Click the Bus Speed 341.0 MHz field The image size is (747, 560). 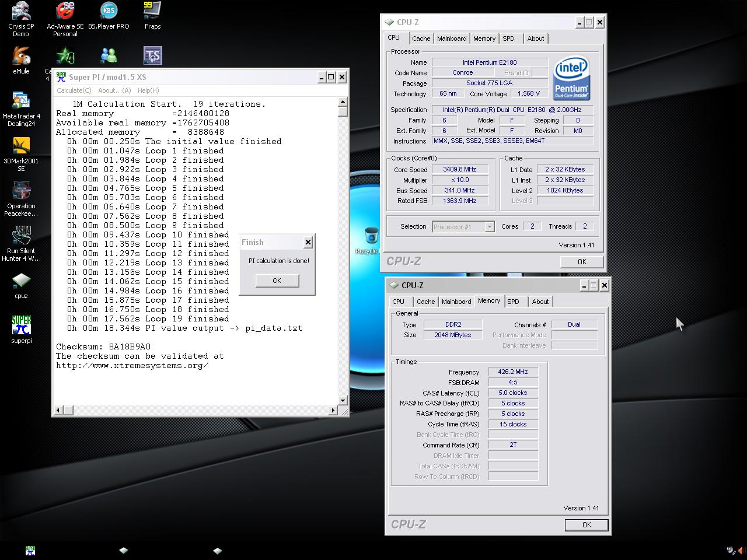point(460,190)
